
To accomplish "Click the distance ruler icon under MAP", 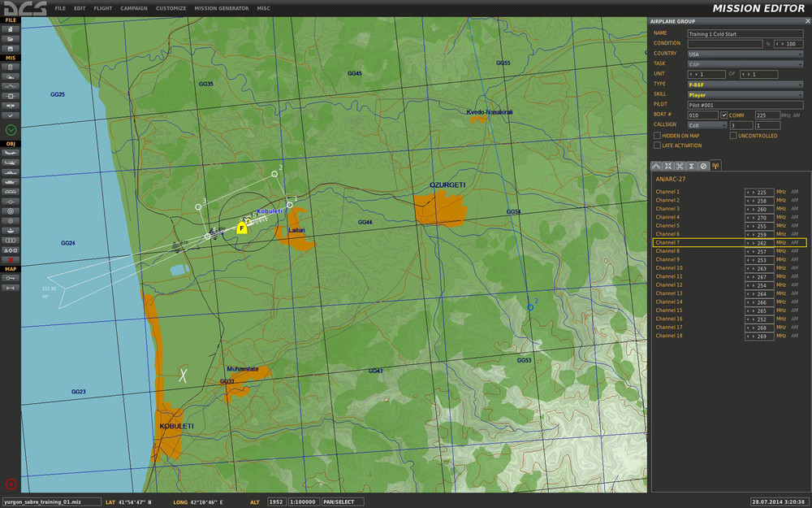I will pos(11,288).
